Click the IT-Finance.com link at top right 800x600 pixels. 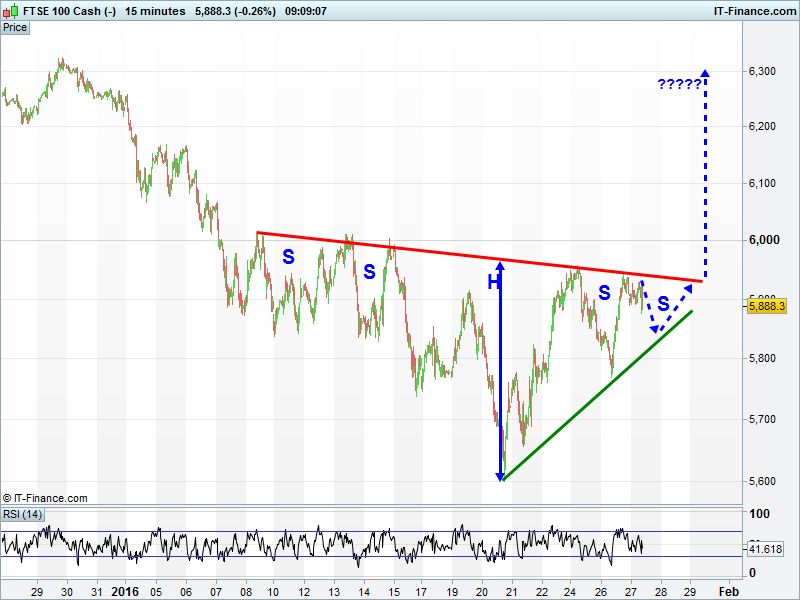(754, 11)
